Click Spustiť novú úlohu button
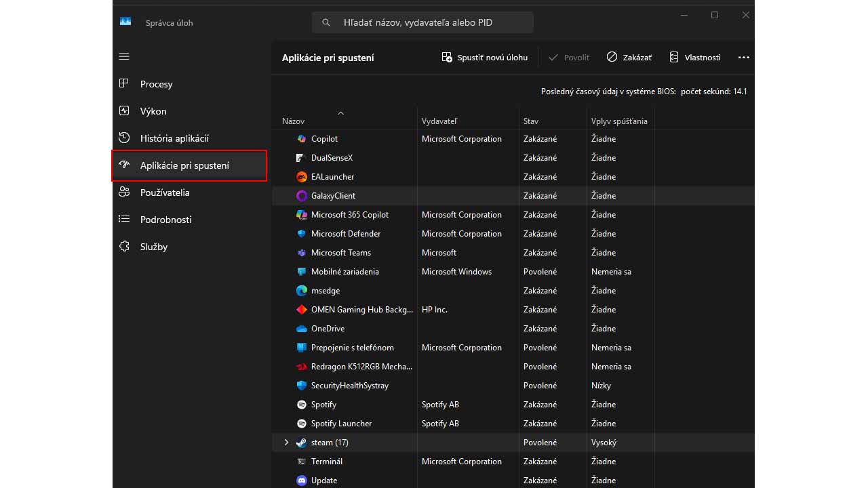This screenshot has height=488, width=868. pyautogui.click(x=485, y=58)
